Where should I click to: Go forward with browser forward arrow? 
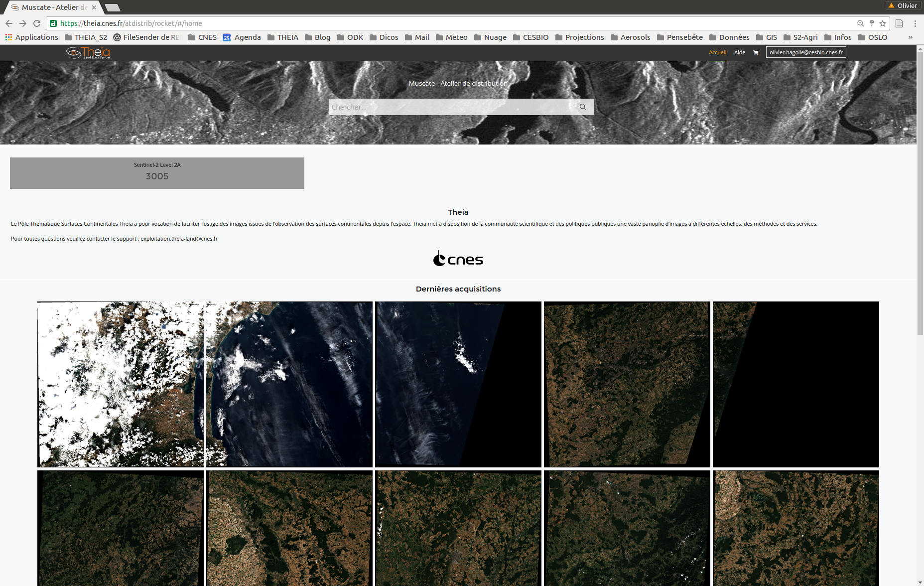coord(23,23)
